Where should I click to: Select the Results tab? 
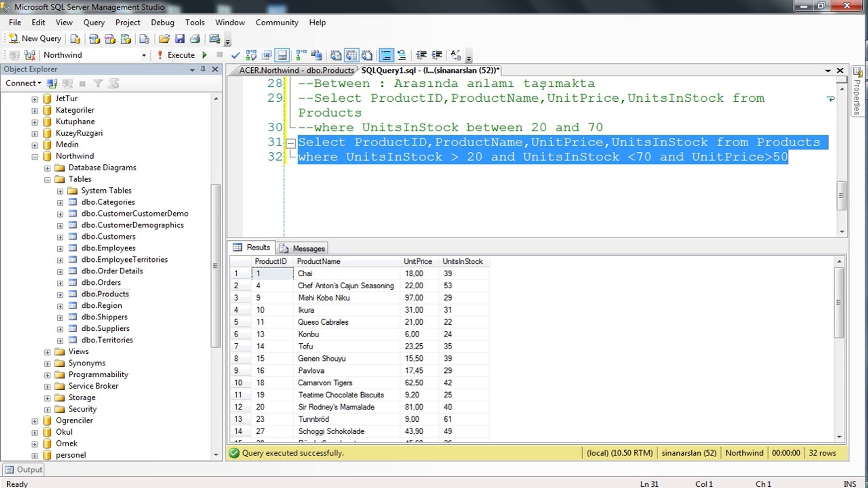click(x=252, y=248)
